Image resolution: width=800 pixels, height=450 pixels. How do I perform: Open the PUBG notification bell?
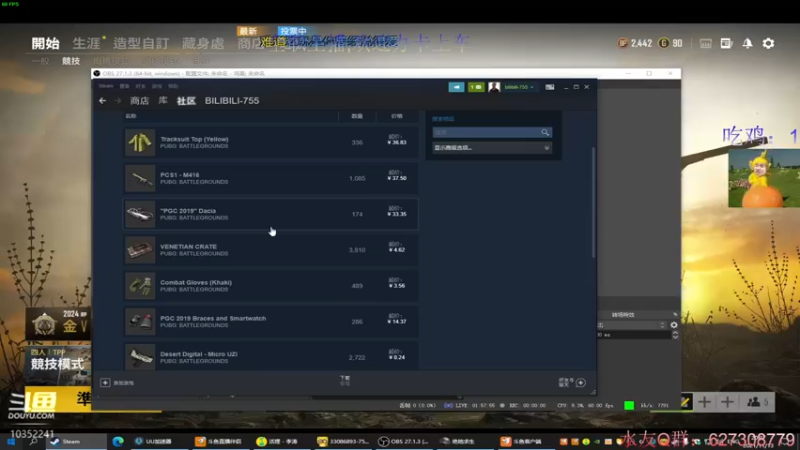point(747,43)
